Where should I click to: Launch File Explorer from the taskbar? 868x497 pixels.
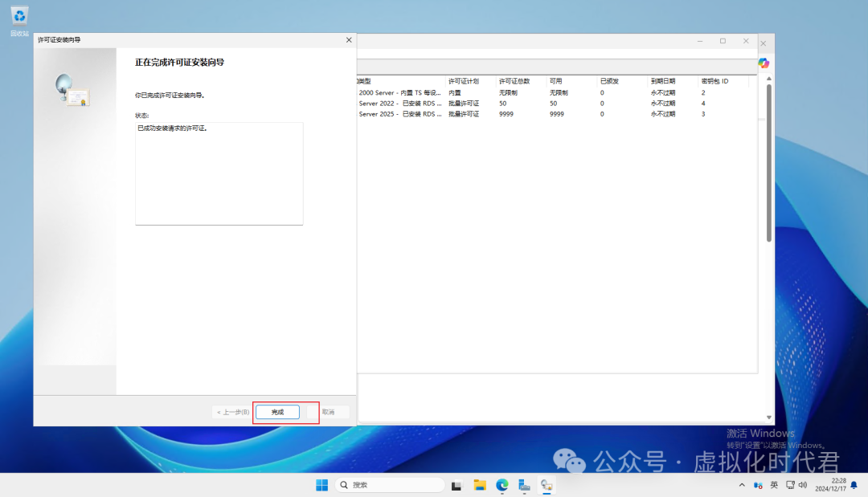pos(480,485)
